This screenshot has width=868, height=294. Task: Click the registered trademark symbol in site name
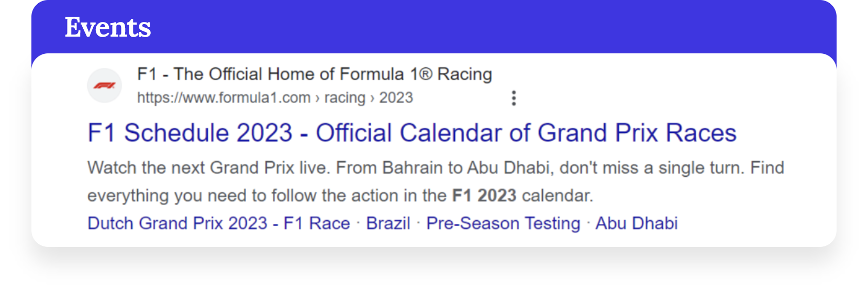point(426,74)
